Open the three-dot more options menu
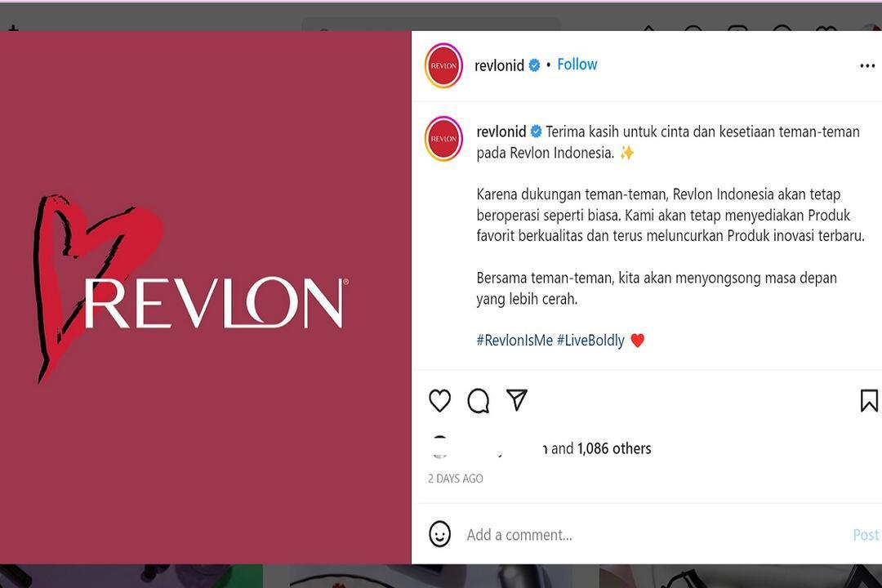 pos(867,66)
